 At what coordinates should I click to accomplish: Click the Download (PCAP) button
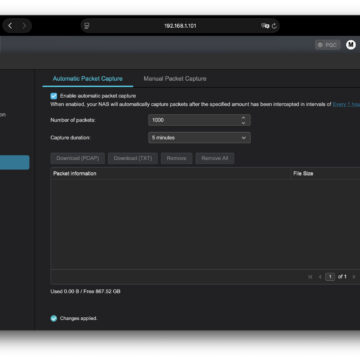[x=78, y=158]
